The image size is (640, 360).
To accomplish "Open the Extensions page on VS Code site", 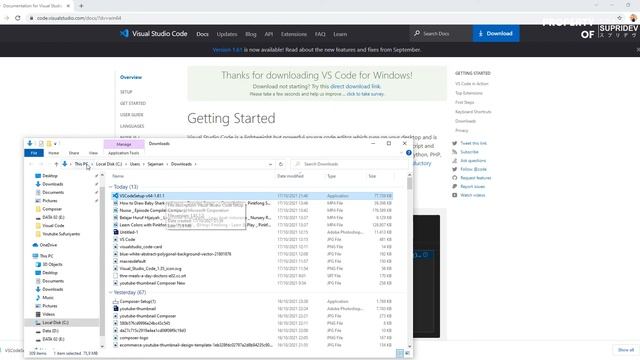I will [x=293, y=34].
